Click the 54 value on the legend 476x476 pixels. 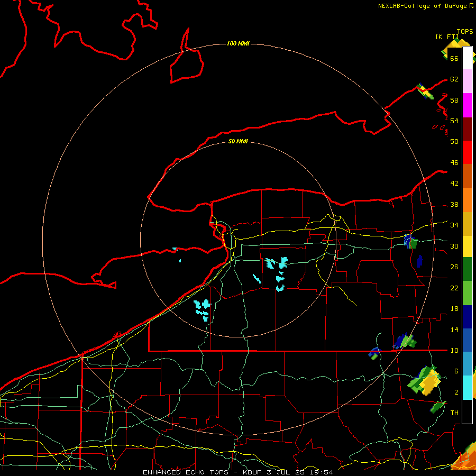(454, 121)
